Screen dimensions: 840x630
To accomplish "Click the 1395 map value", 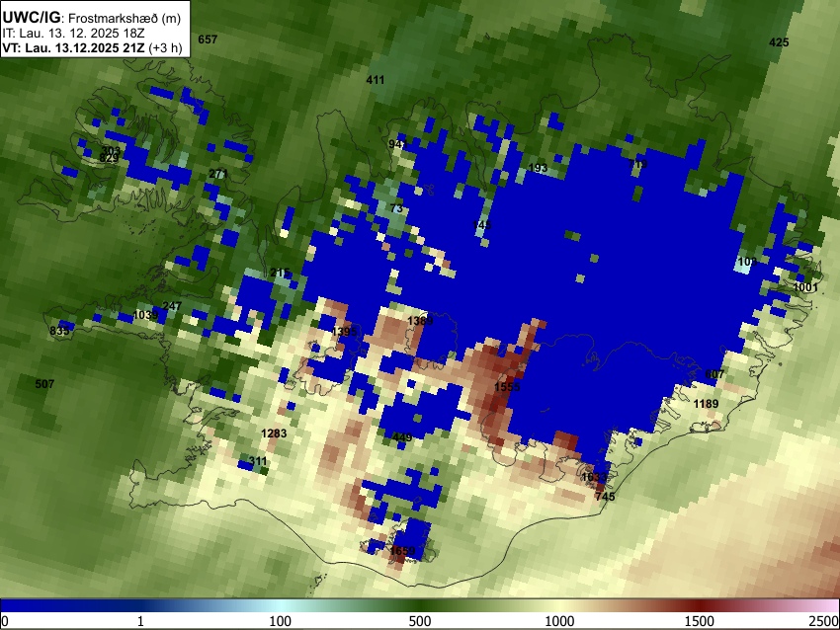I will click(x=344, y=332).
